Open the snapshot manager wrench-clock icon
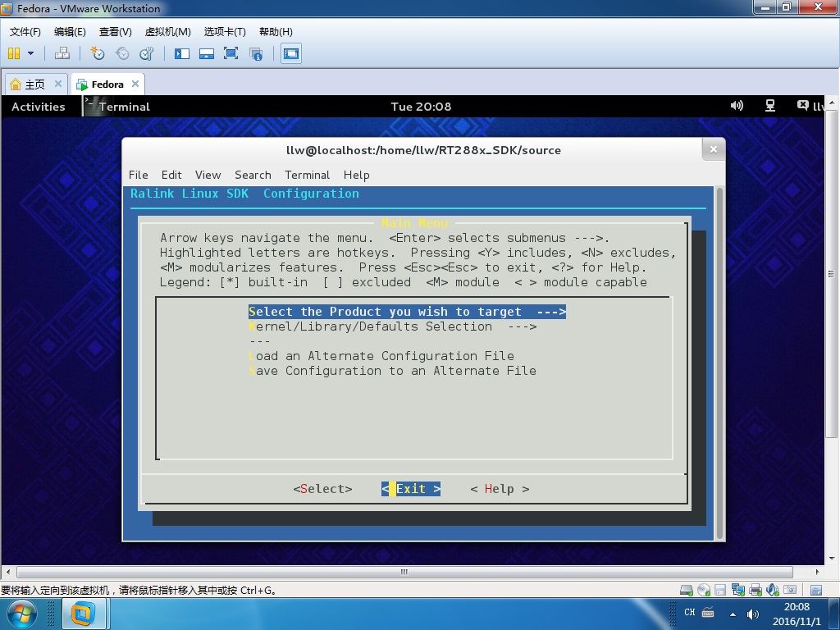 (x=146, y=53)
